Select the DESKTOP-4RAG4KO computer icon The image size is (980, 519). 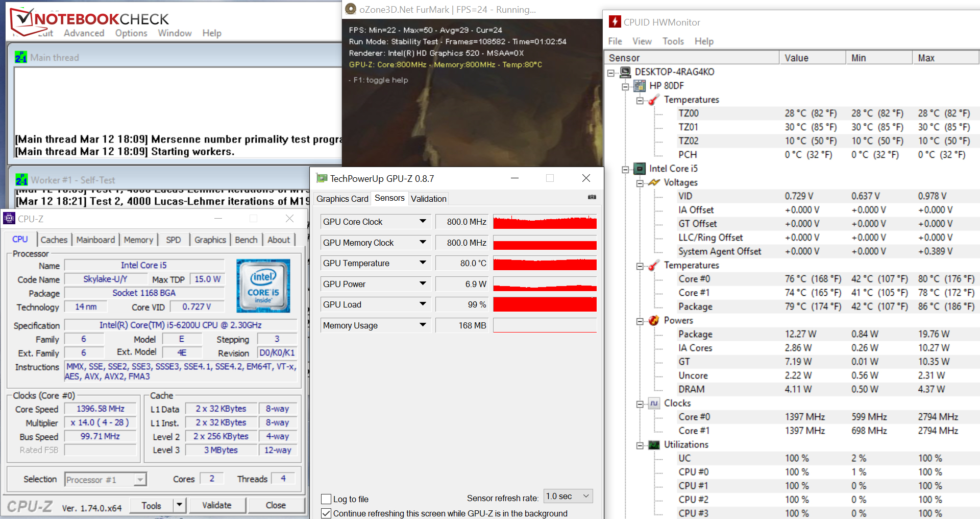tap(625, 72)
